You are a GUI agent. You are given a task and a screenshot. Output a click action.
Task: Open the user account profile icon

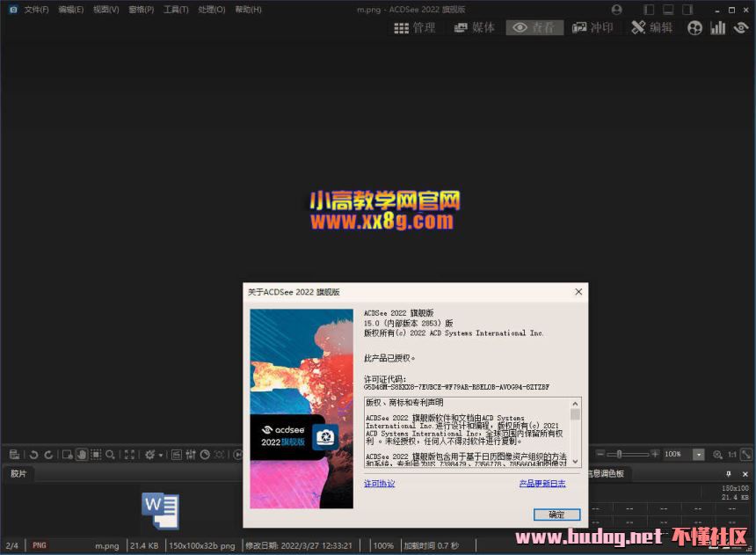coord(616,9)
